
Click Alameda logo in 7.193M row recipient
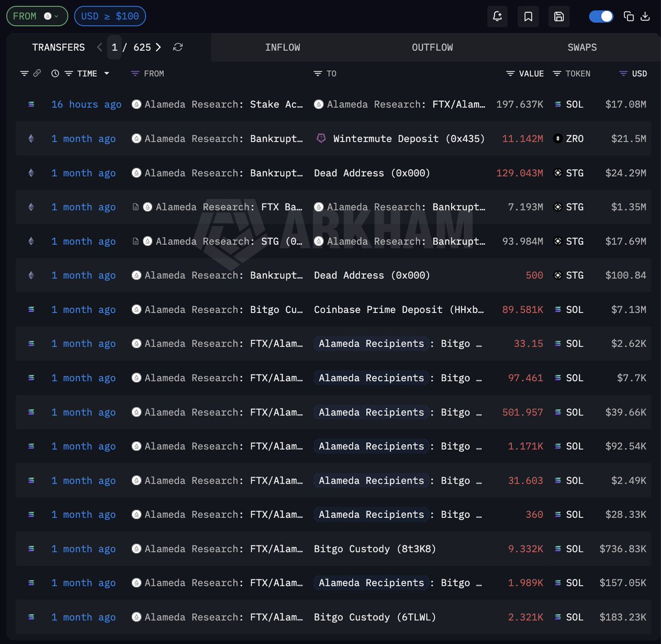coord(319,207)
